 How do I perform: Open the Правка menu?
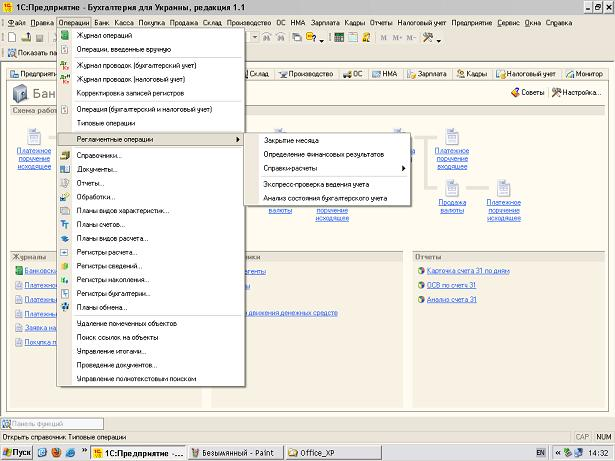42,23
